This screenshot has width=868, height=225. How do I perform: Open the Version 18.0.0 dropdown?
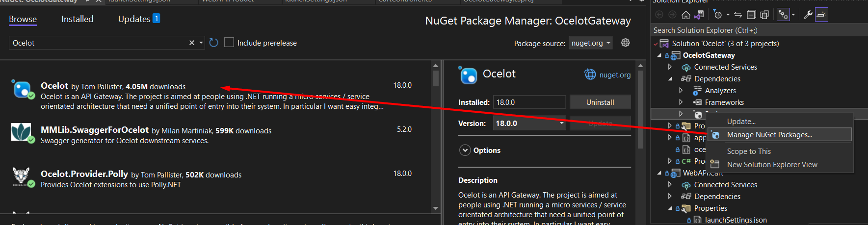point(529,124)
